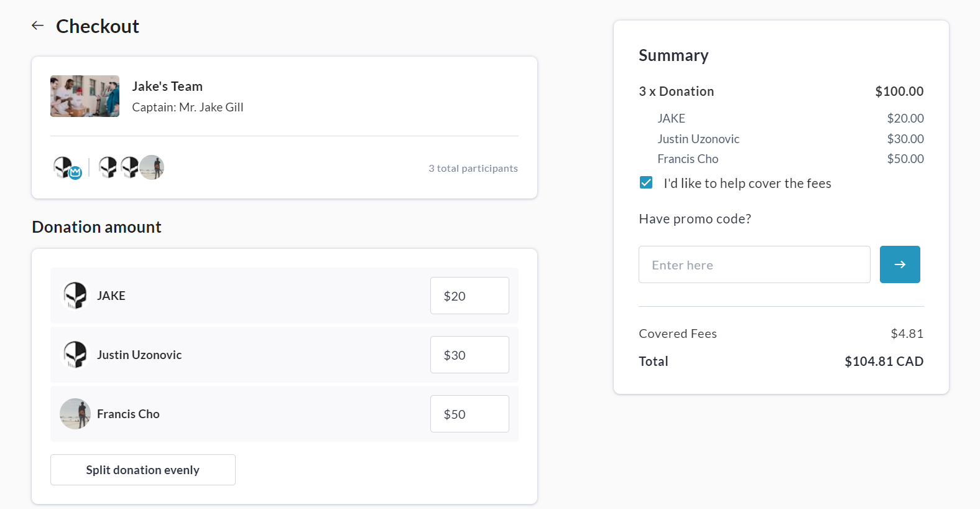Click the second skull avatar in team card
980x509 pixels.
click(x=108, y=167)
